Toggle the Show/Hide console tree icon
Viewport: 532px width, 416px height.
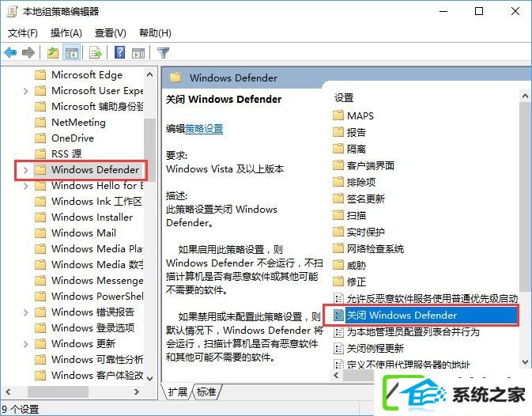coord(72,53)
